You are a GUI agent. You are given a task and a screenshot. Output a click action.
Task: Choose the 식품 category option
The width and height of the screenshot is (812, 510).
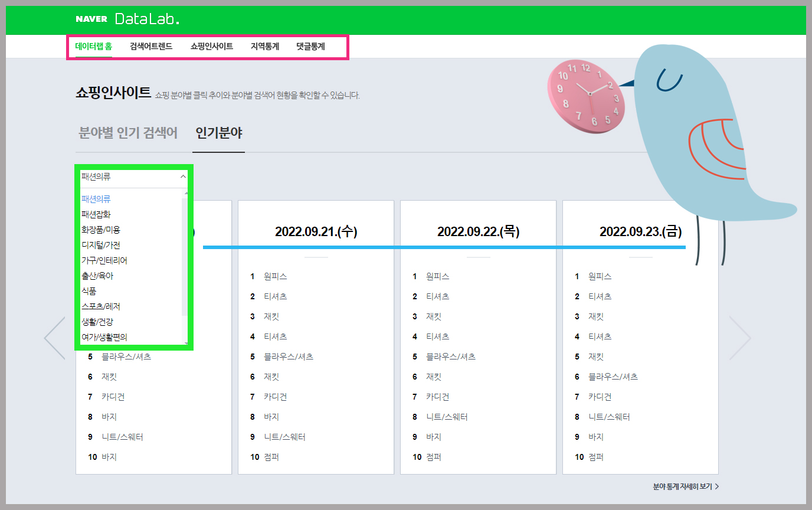click(x=89, y=291)
